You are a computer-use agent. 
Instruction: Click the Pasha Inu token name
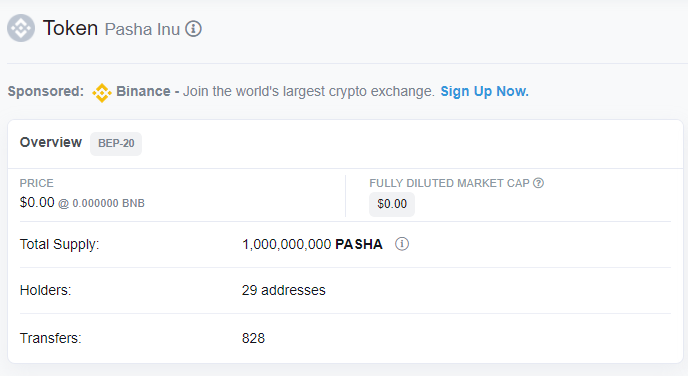142,29
